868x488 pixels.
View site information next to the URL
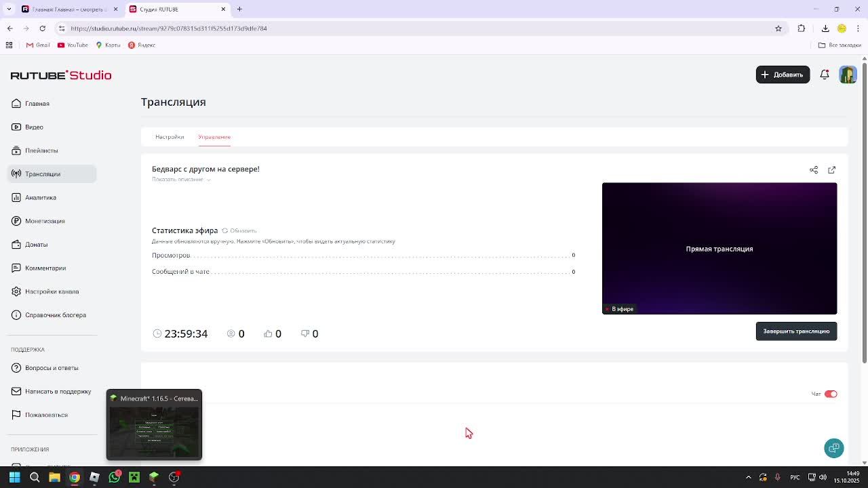point(62,28)
